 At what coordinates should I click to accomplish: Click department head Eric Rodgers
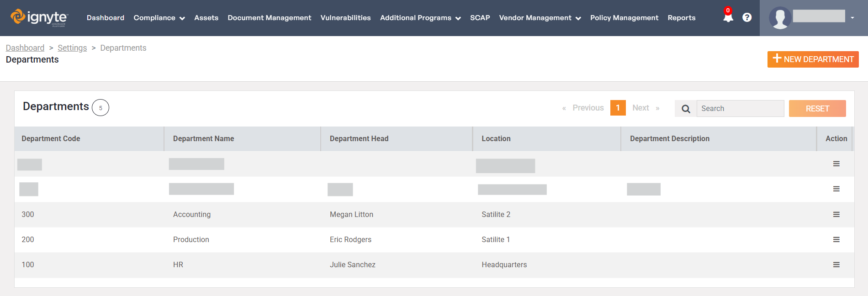[350, 239]
